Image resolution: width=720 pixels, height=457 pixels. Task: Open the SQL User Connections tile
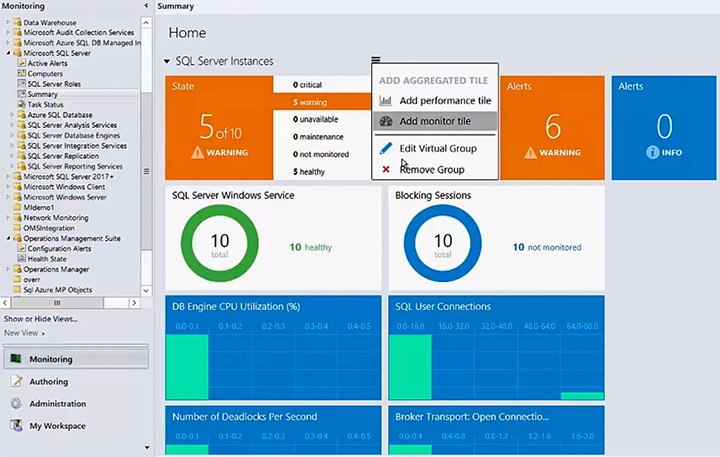pos(496,348)
